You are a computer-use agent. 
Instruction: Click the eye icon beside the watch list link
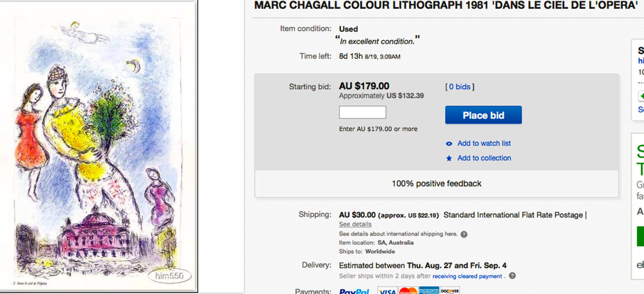point(449,144)
